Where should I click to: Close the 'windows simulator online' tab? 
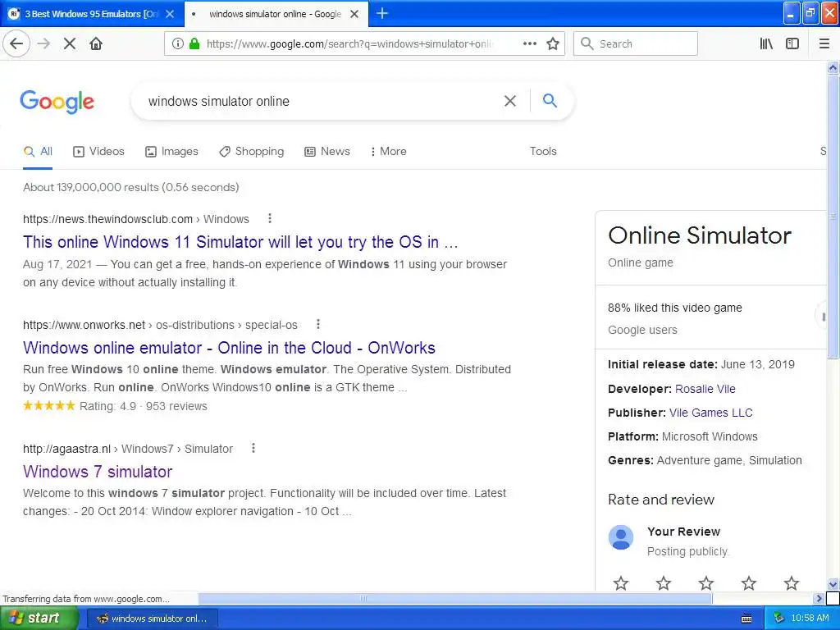pos(354,14)
